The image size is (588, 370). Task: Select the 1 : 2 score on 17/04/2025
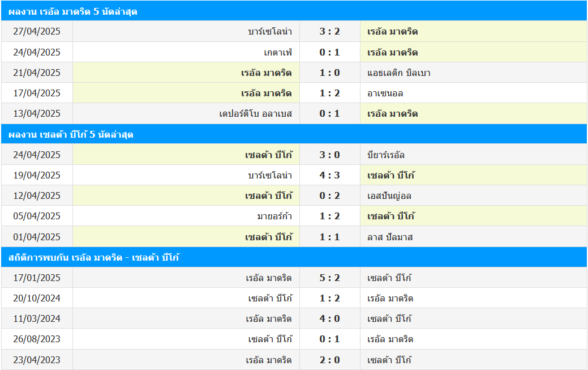(x=329, y=93)
